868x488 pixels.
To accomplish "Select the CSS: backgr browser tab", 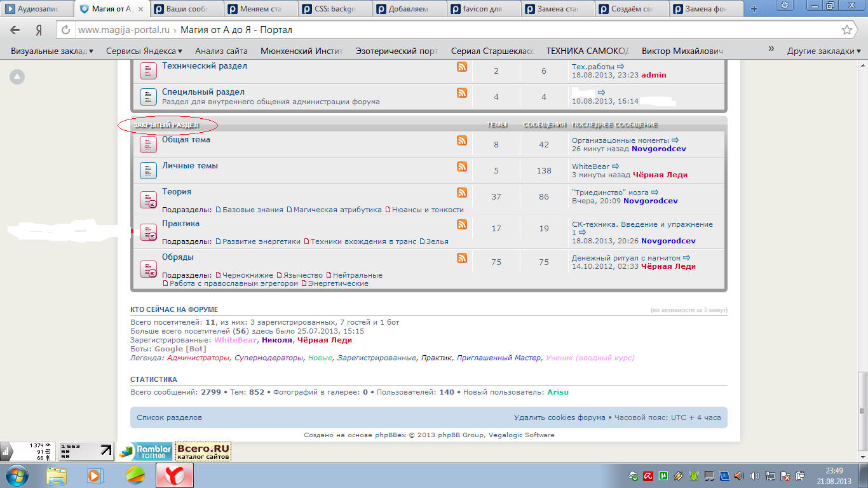I will [x=335, y=9].
